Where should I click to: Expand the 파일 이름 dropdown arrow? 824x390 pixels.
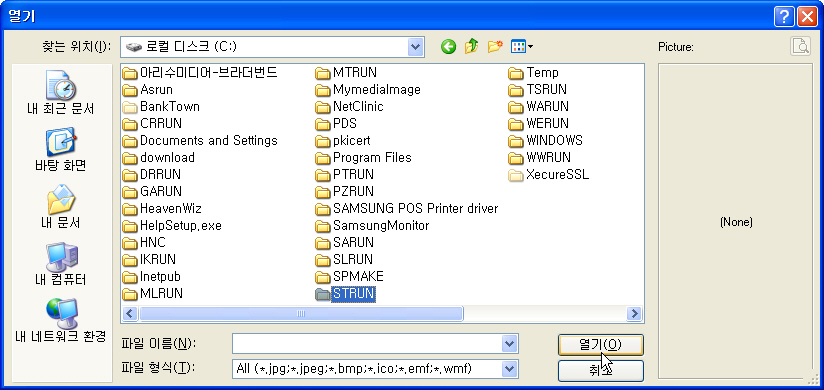[509, 344]
